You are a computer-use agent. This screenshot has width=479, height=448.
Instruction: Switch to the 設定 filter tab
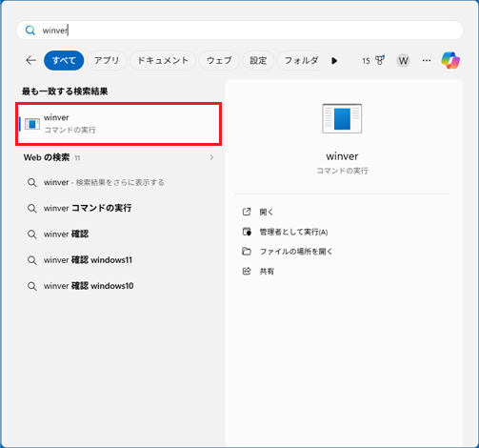[x=258, y=60]
